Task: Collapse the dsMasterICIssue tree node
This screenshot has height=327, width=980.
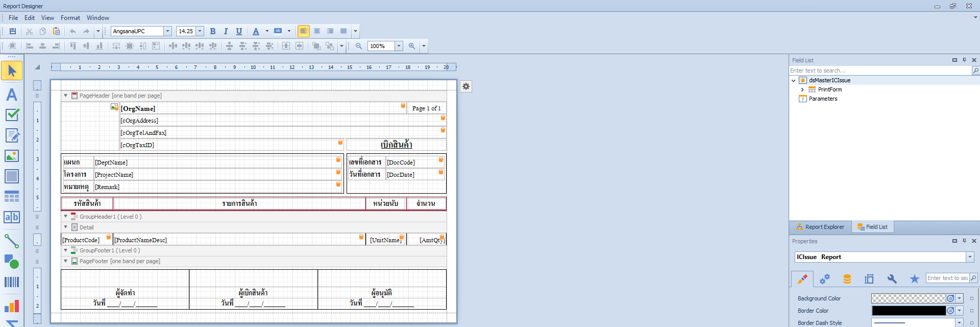Action: click(794, 80)
